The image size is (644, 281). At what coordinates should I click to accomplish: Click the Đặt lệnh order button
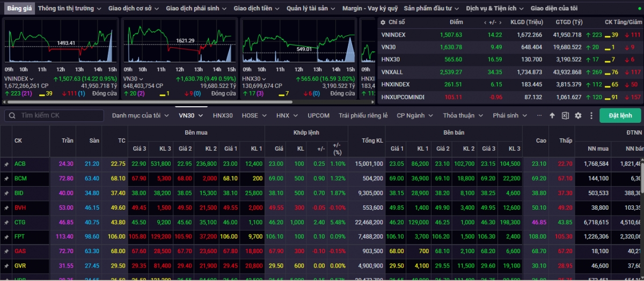tap(620, 115)
